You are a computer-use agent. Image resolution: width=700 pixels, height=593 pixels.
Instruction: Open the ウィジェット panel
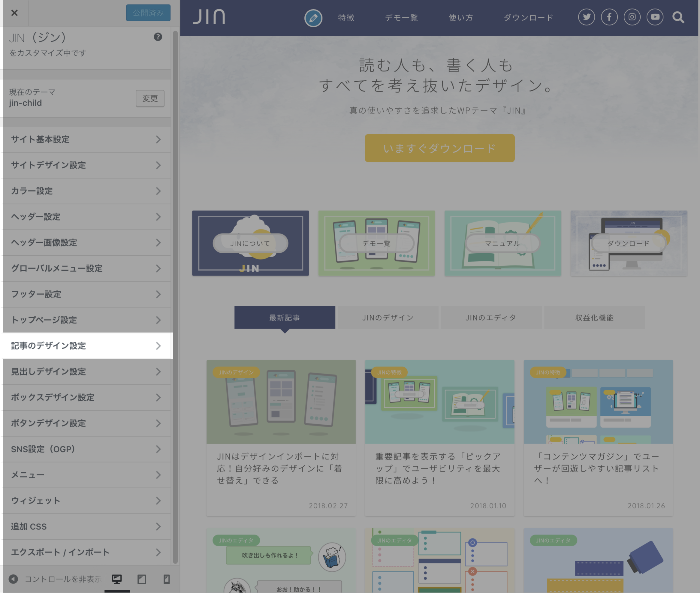(87, 501)
